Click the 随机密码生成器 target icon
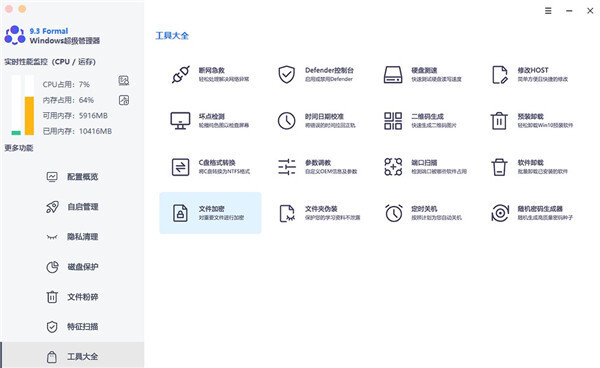This screenshot has height=368, width=600. (500, 213)
